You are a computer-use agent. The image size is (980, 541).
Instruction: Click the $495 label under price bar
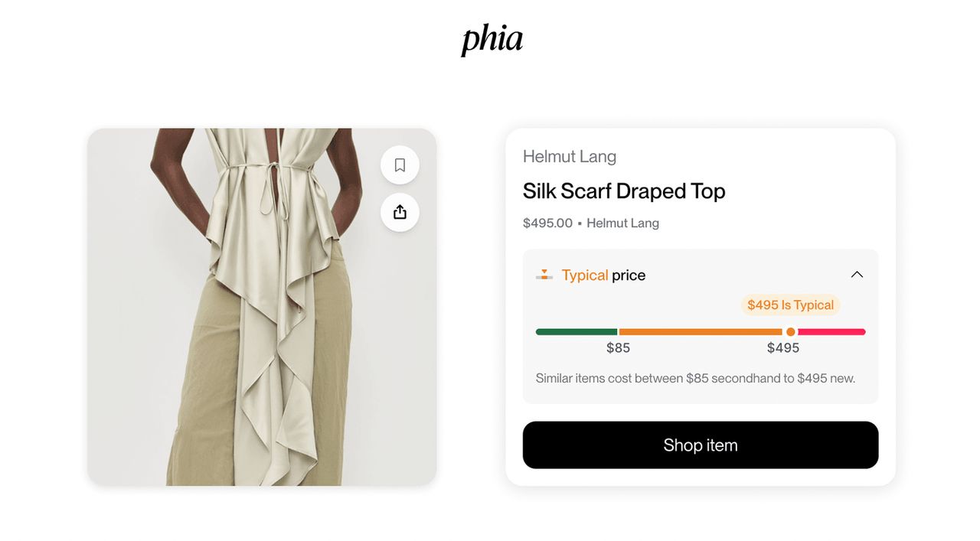(782, 348)
